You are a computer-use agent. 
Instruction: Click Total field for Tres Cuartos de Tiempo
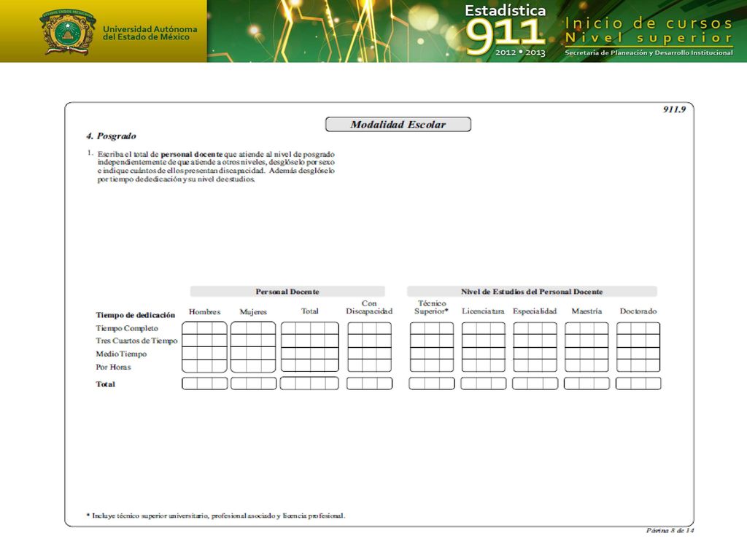(309, 341)
